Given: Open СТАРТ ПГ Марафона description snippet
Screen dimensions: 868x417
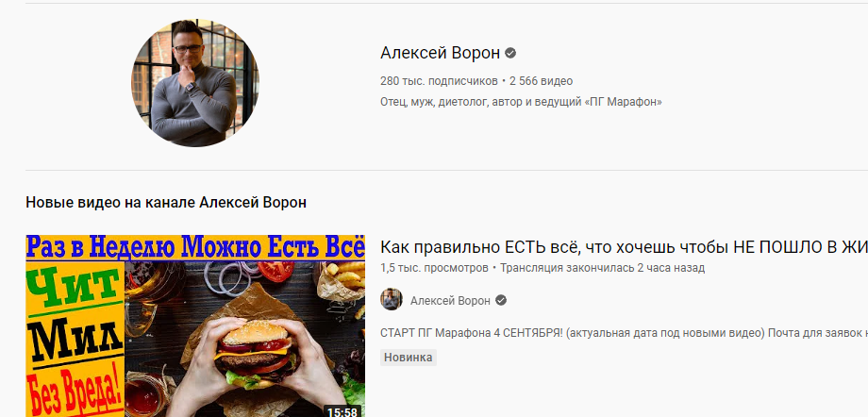Looking at the screenshot, I should tap(624, 333).
